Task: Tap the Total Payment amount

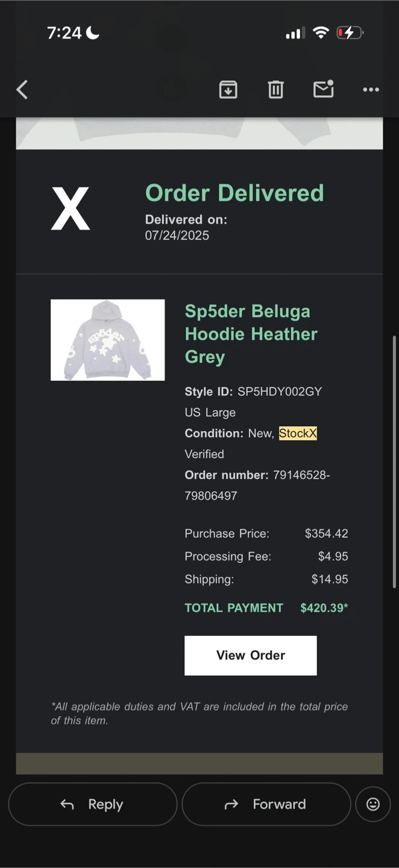Action: [x=324, y=608]
